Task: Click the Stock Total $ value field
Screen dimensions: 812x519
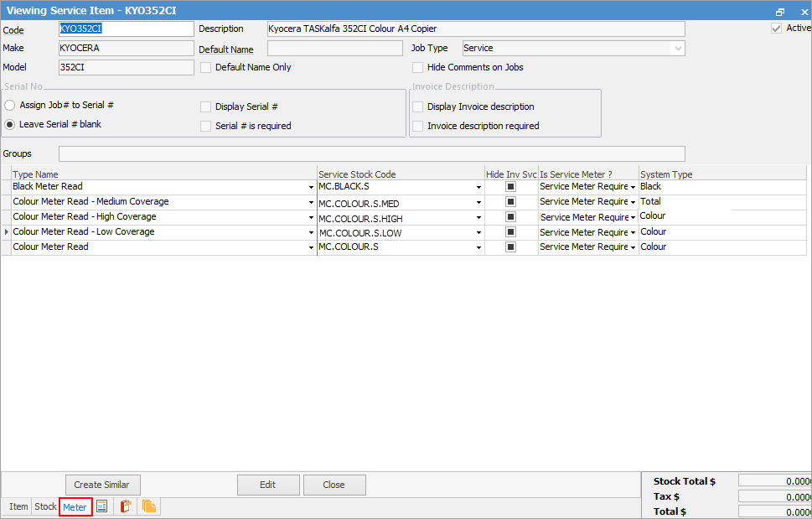Action: 775,481
